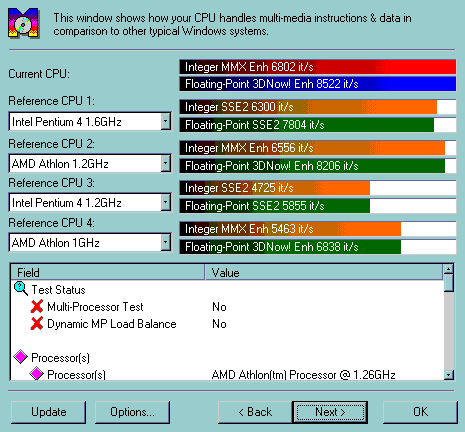Select the Multi-Processor Test row
This screenshot has height=432, width=465.
(227, 307)
